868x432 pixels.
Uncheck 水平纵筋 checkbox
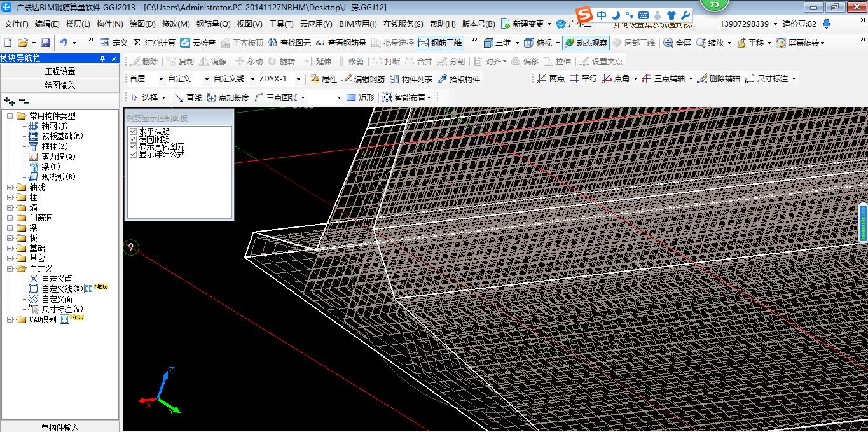[133, 131]
